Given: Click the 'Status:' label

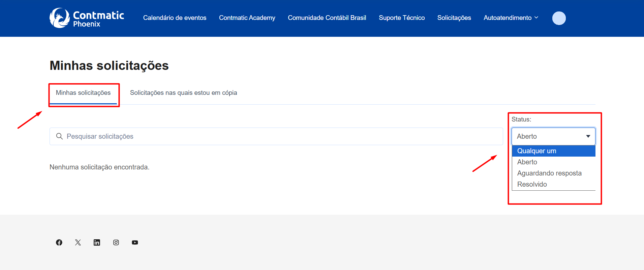Looking at the screenshot, I should pyautogui.click(x=521, y=119).
